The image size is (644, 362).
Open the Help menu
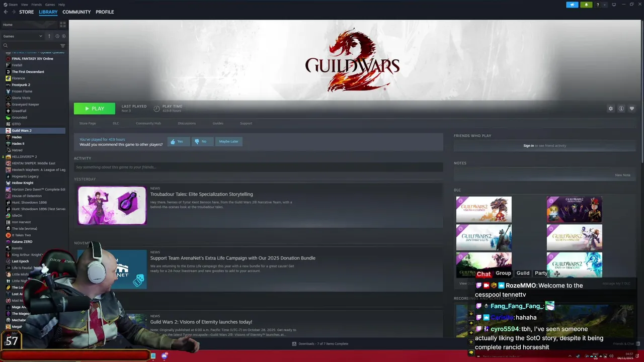pos(61,5)
